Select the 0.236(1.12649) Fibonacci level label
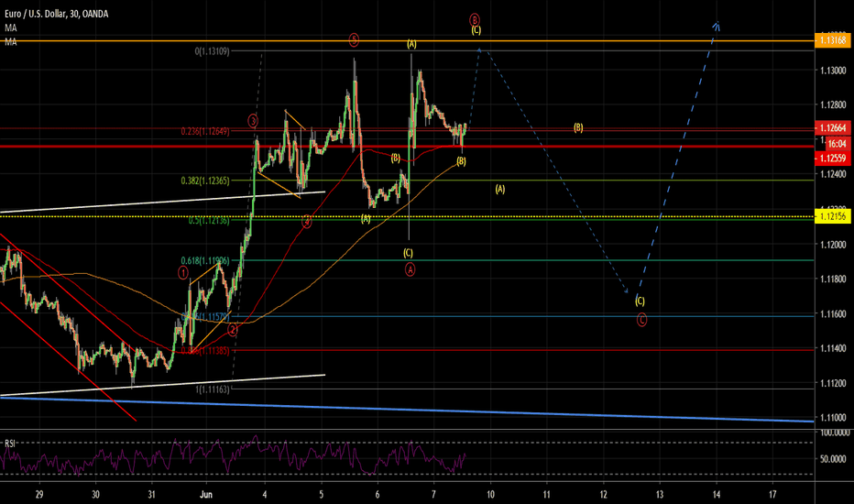This screenshot has width=854, height=504. coord(205,131)
